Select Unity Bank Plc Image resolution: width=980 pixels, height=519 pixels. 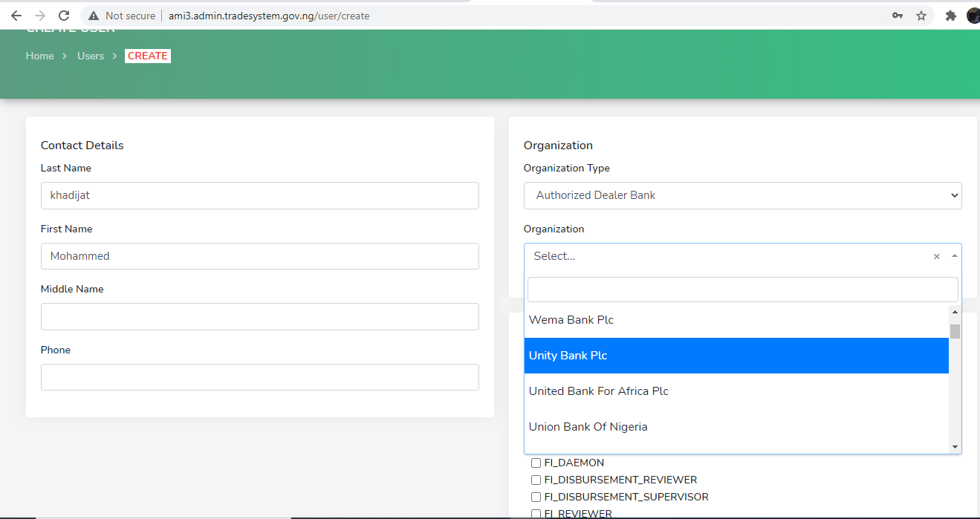point(736,356)
